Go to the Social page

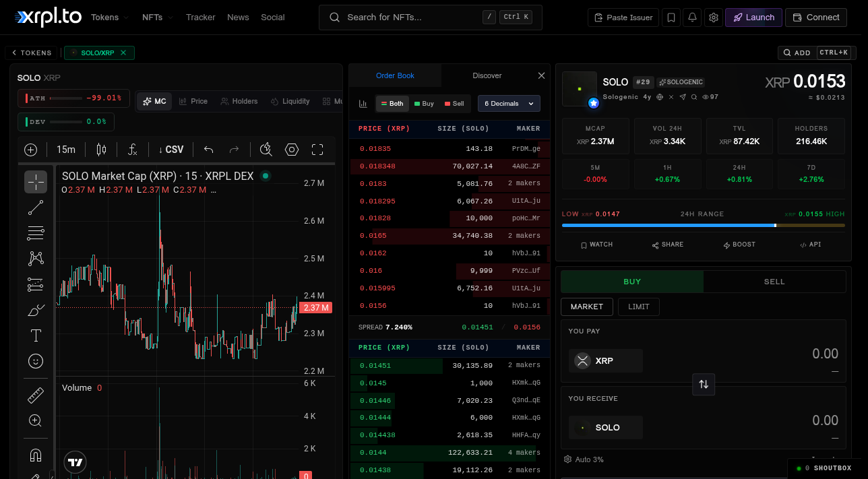273,18
